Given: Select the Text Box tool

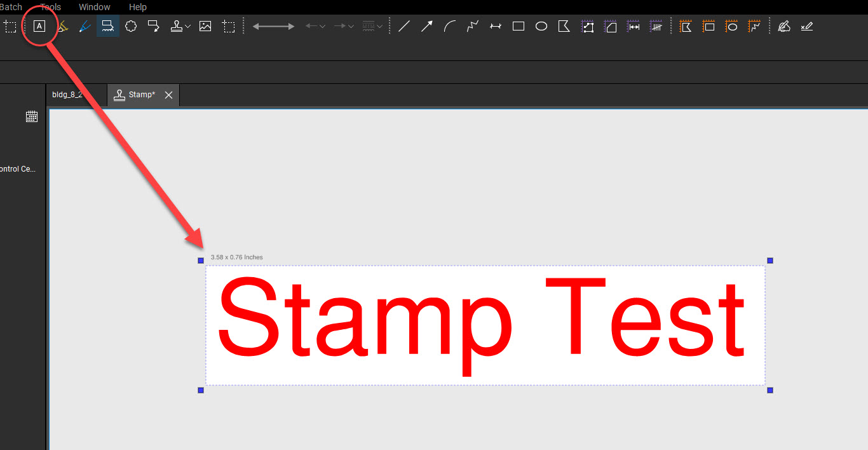Looking at the screenshot, I should click(x=39, y=26).
